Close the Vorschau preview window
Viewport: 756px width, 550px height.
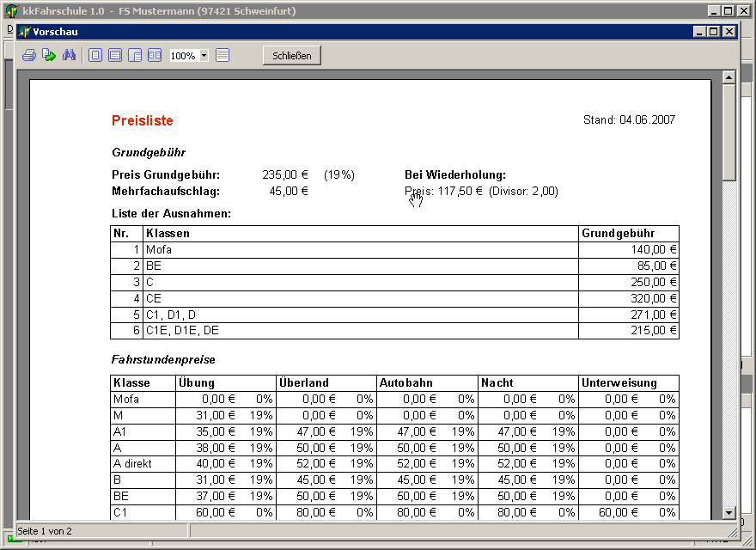point(729,32)
